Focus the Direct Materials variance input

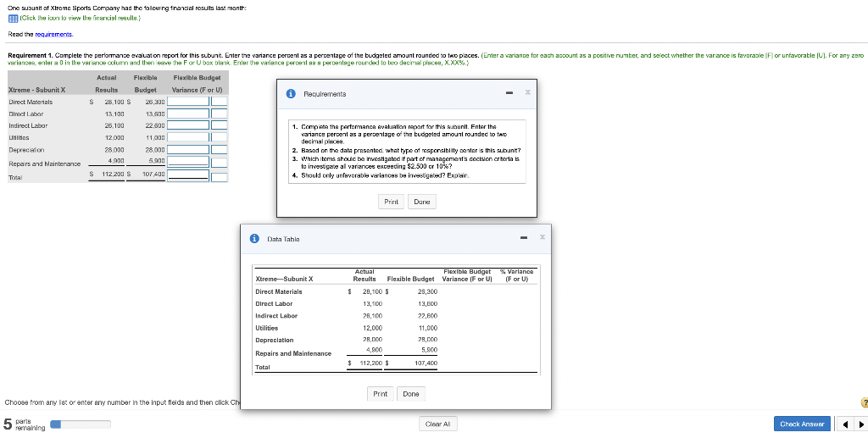[x=188, y=102]
